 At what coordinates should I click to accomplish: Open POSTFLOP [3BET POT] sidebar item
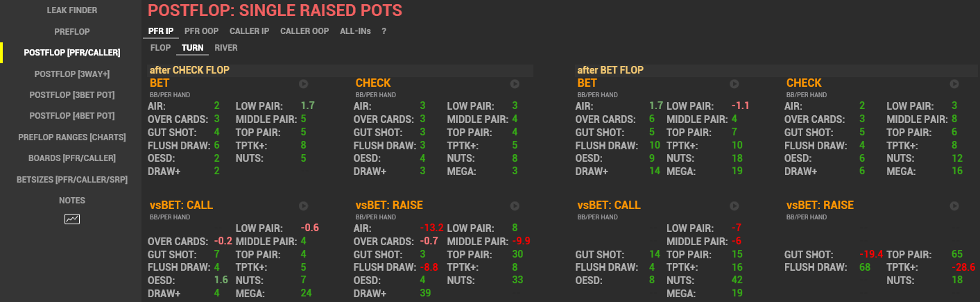[x=72, y=94]
